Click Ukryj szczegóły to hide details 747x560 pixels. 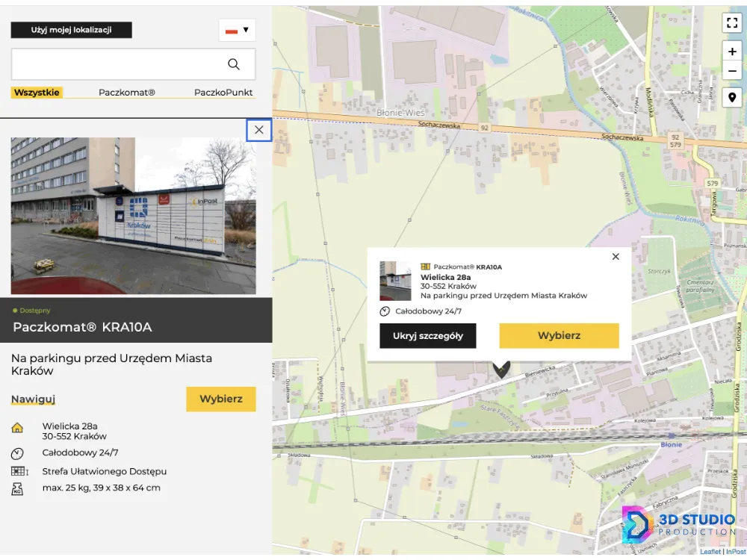coord(428,336)
